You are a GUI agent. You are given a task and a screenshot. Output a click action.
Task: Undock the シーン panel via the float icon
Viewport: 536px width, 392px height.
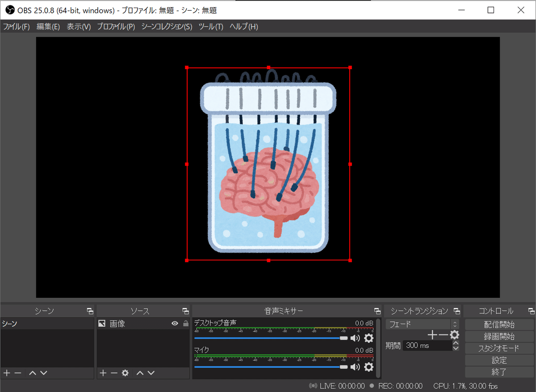coord(90,311)
